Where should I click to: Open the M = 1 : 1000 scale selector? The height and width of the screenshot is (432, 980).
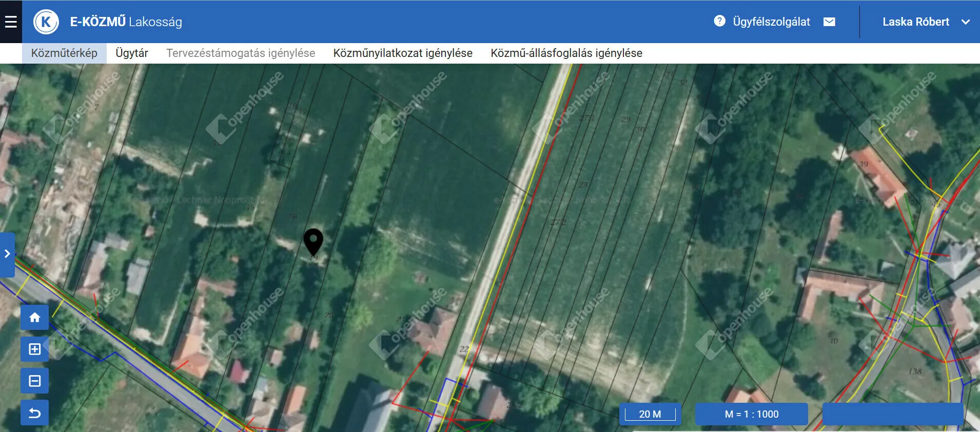click(752, 414)
